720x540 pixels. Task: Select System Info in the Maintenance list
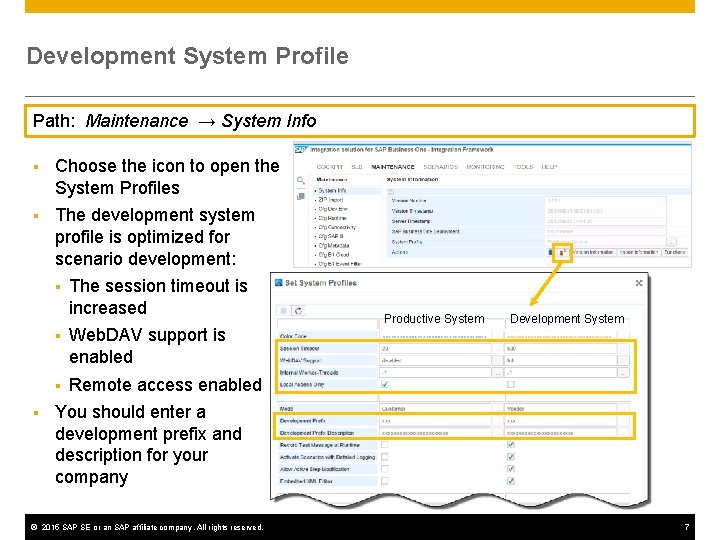click(332, 191)
